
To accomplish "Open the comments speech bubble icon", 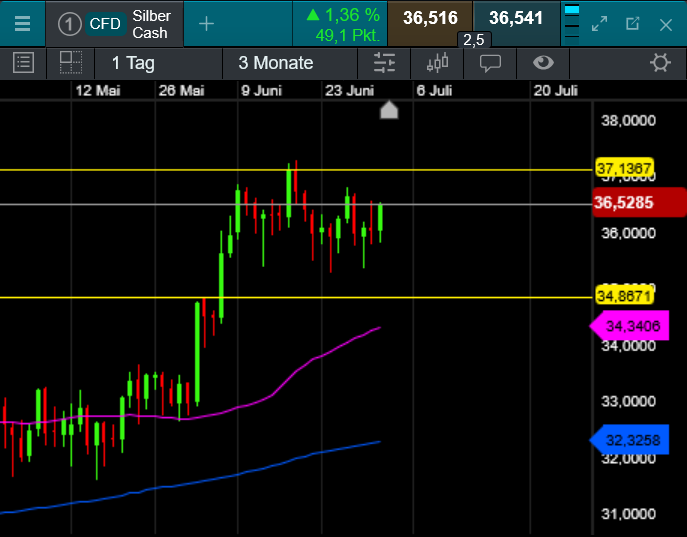I will pyautogui.click(x=490, y=63).
